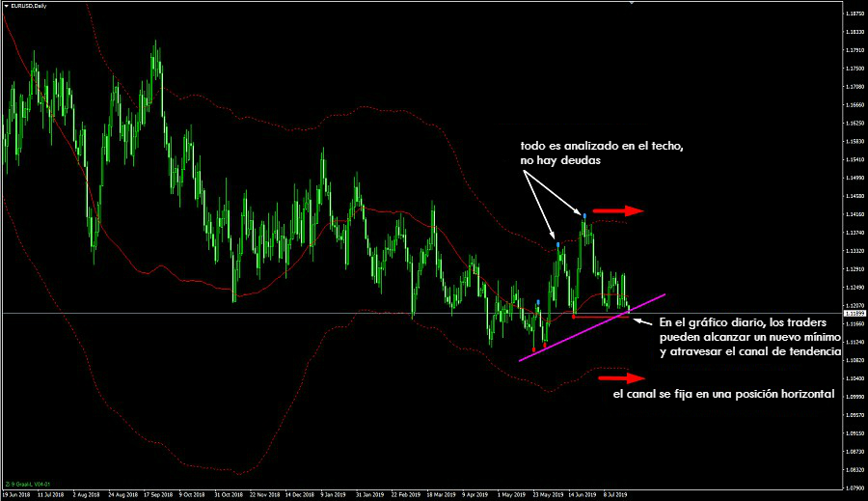
Task: Select the short red horizontal support line
Action: 598,316
